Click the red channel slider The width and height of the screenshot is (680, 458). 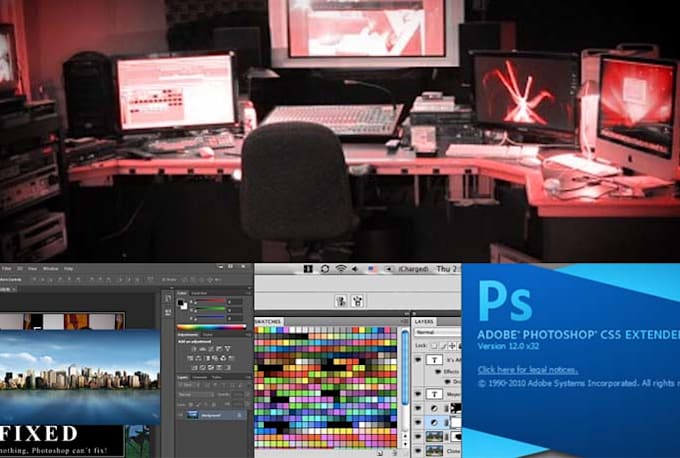(210, 301)
